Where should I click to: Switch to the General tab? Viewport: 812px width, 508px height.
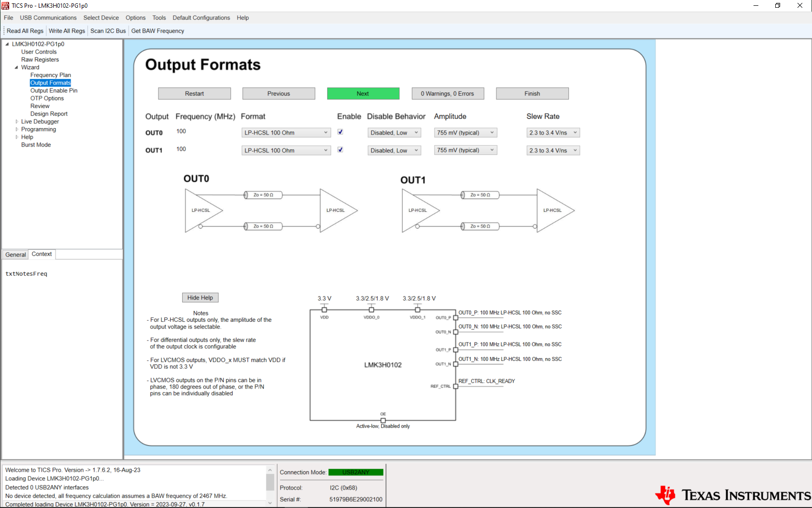(x=15, y=254)
